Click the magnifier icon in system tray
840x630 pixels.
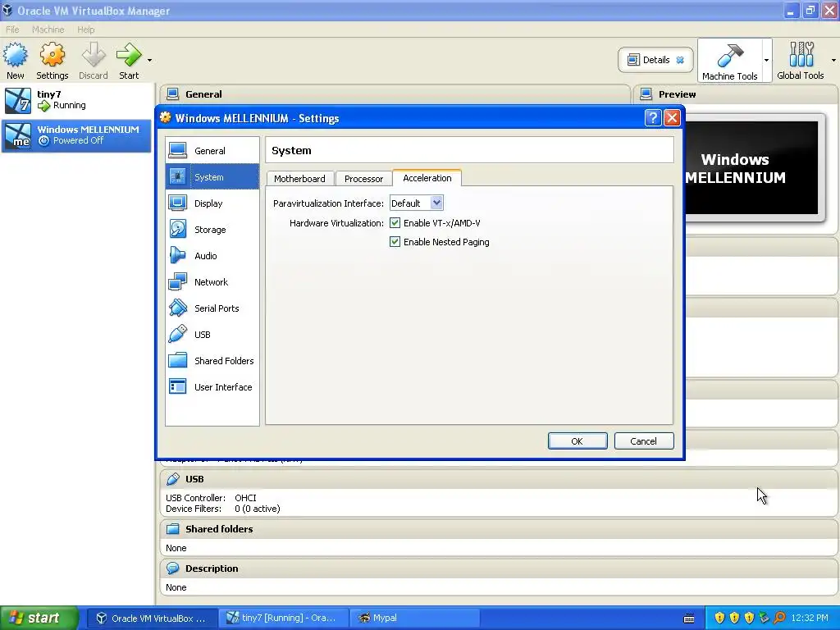point(779,618)
